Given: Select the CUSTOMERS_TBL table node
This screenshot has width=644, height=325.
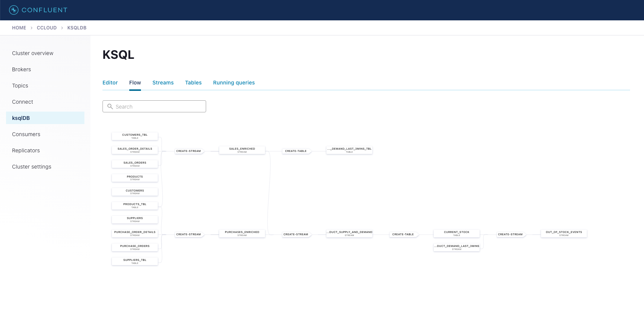Looking at the screenshot, I should (x=135, y=136).
